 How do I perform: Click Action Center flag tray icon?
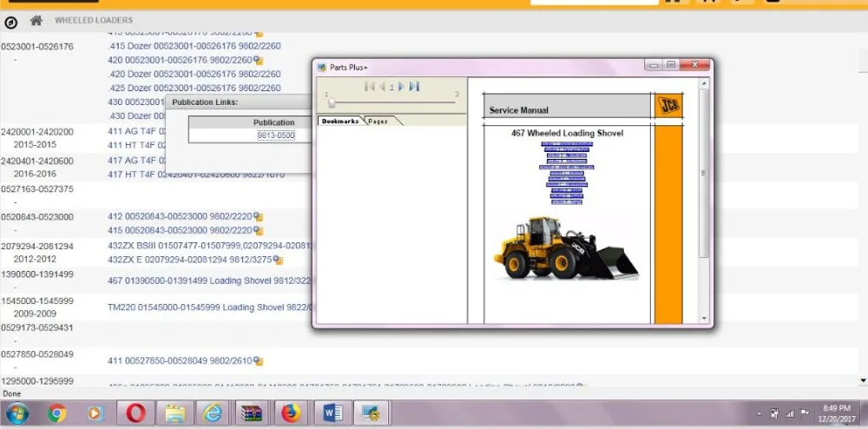click(805, 413)
